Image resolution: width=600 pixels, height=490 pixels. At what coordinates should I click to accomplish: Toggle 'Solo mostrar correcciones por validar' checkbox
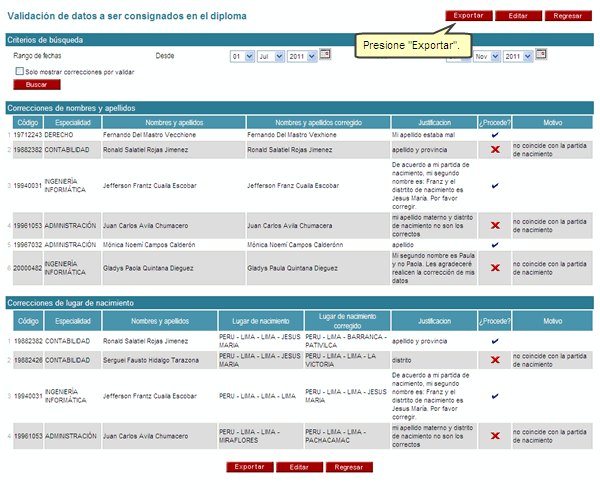(x=20, y=71)
